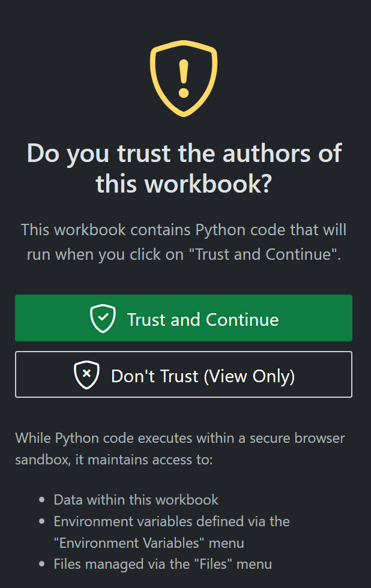Select the "Files managed via the" list item
The image size is (371, 588).
(163, 564)
